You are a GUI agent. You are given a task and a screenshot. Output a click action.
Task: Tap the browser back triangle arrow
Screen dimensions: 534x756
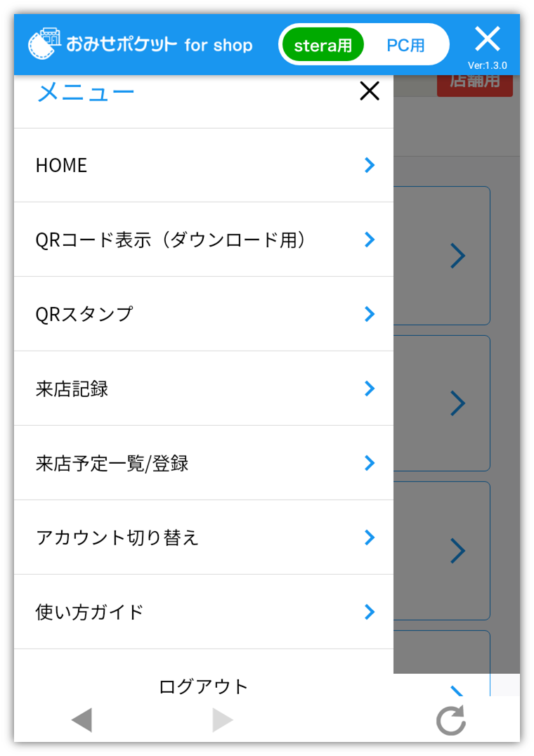[82, 720]
